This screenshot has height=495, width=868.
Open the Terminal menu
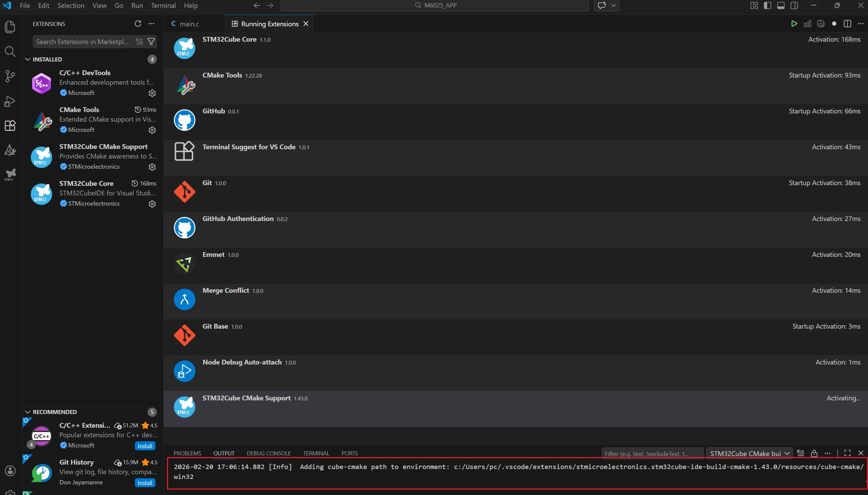tap(163, 5)
